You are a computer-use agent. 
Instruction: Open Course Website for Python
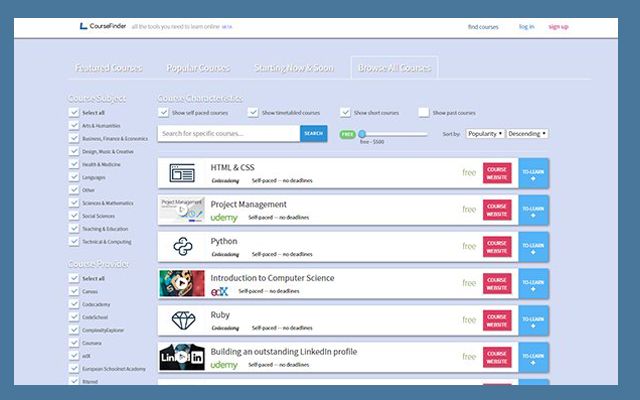[x=497, y=246]
